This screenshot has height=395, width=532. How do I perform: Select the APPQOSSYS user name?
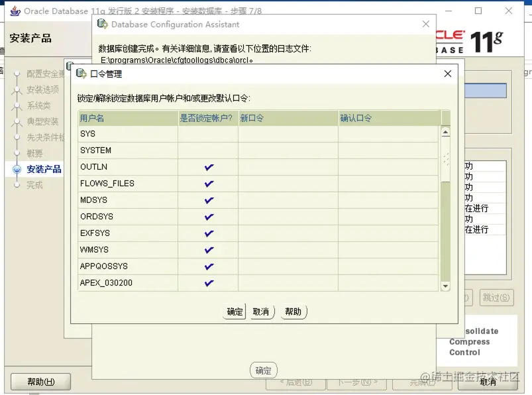(x=104, y=266)
